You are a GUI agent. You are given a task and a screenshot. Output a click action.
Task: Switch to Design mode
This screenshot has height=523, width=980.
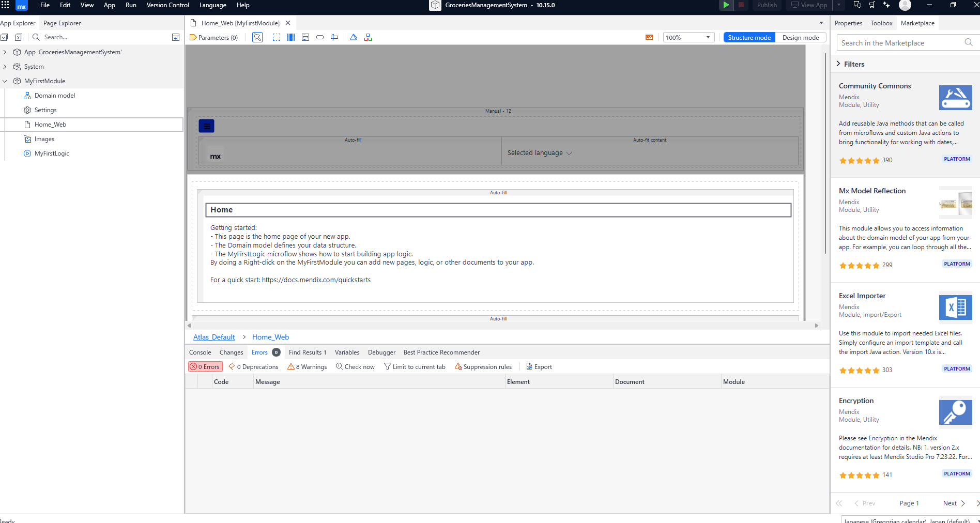pyautogui.click(x=801, y=37)
